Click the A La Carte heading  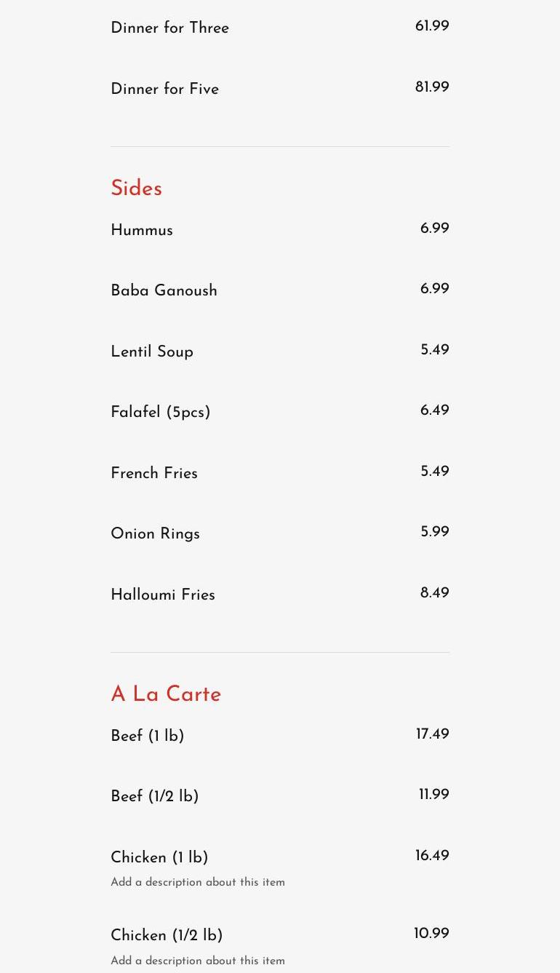point(166,694)
